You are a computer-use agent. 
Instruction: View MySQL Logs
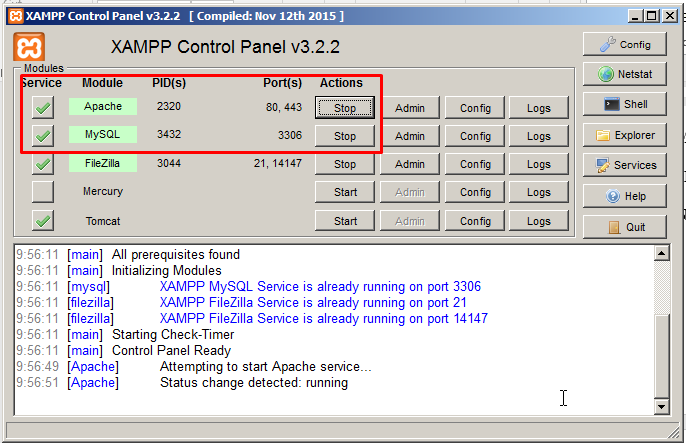(539, 136)
